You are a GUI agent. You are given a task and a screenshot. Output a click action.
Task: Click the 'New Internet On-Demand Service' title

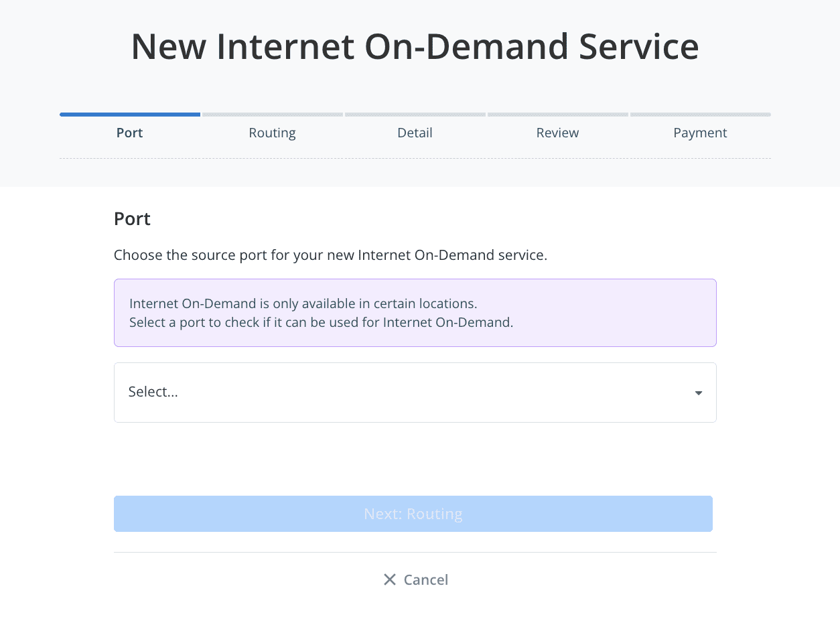coord(415,46)
